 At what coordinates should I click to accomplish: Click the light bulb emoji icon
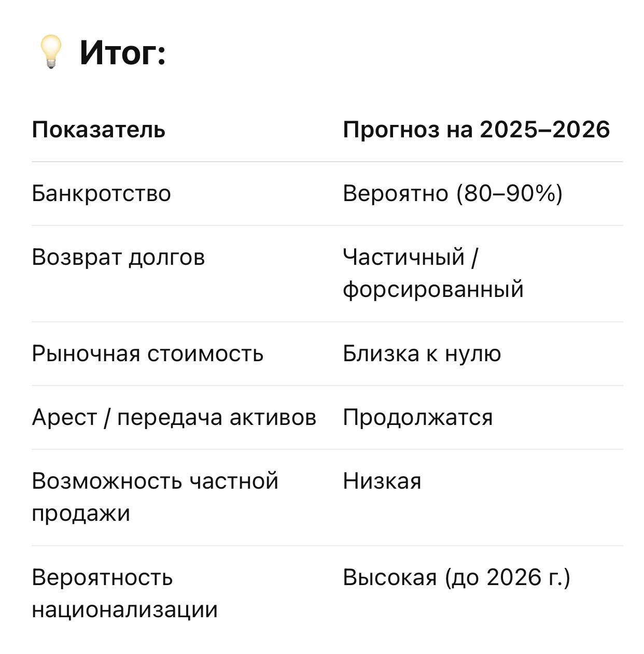click(51, 52)
